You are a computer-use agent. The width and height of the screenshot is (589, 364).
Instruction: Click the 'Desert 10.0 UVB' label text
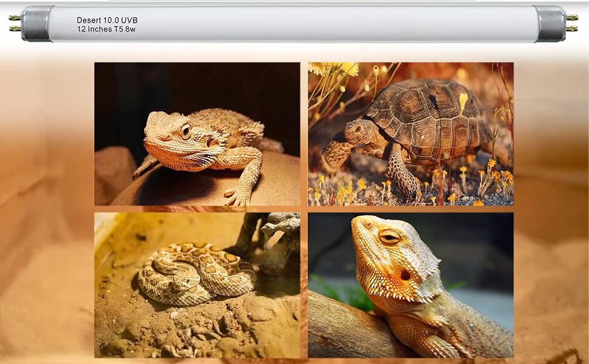[106, 19]
